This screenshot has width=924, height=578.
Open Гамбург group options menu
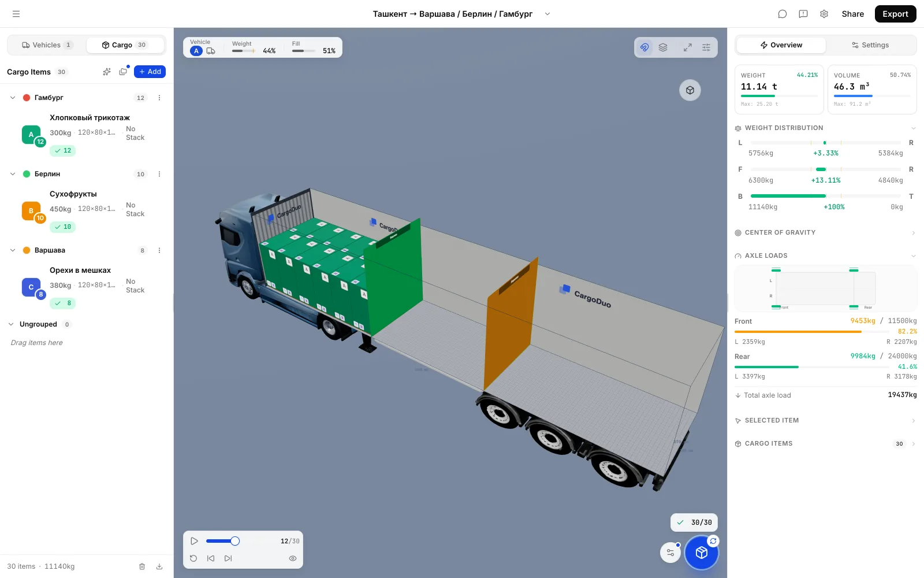(159, 98)
